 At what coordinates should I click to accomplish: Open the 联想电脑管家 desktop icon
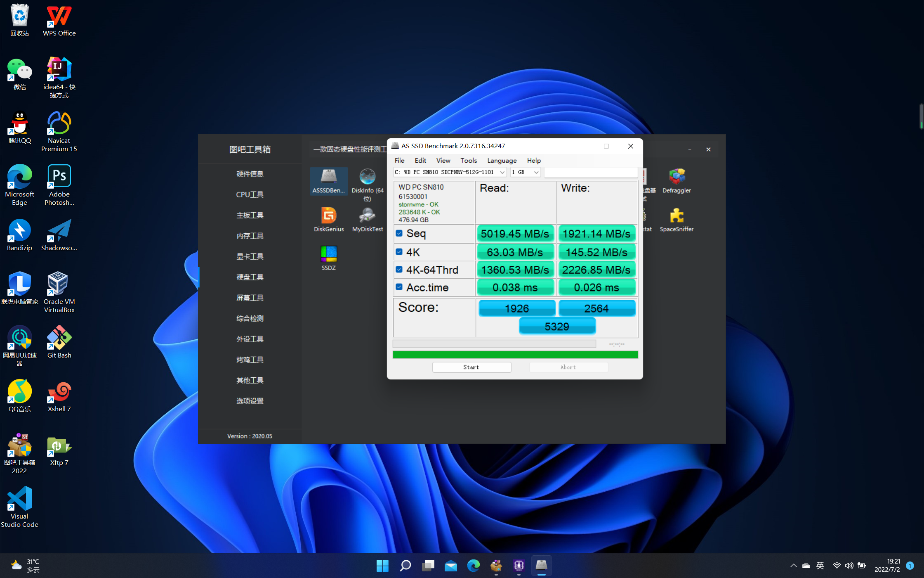[x=19, y=289]
